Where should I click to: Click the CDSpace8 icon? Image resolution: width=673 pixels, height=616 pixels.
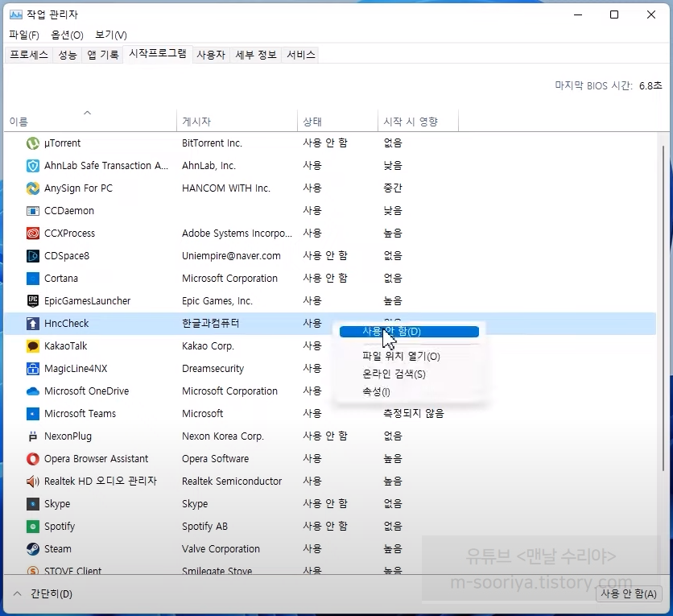click(x=33, y=256)
